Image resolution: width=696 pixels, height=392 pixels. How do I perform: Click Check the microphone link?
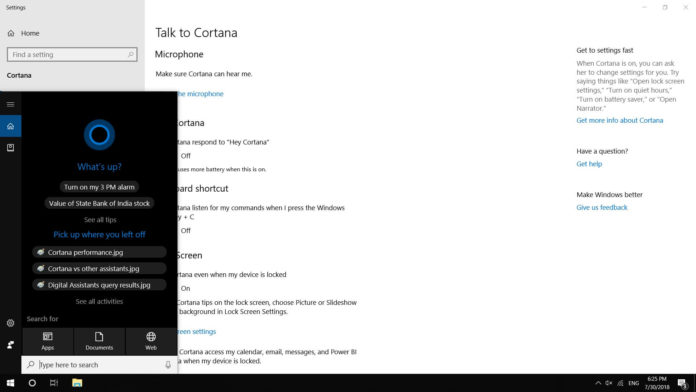(x=200, y=94)
